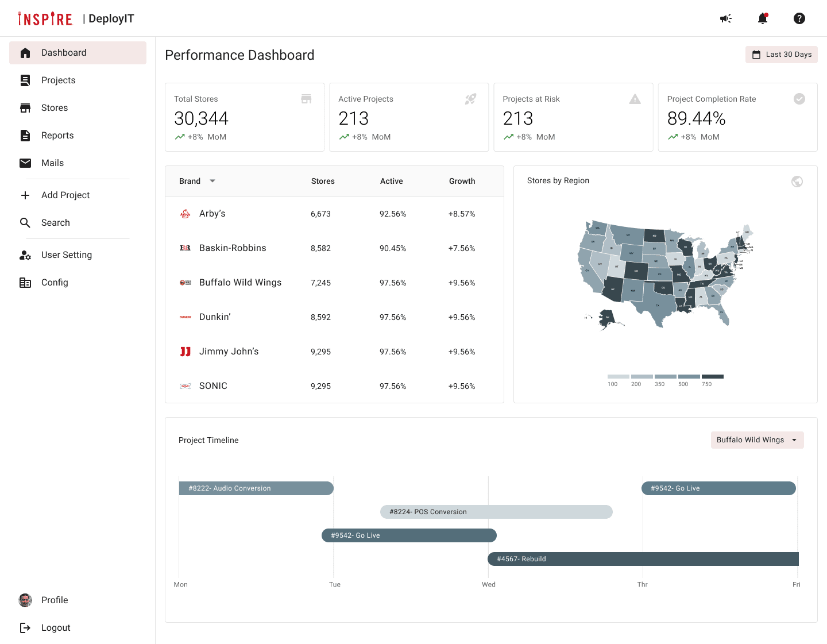Open Reports page label
The width and height of the screenshot is (827, 644).
pos(57,136)
